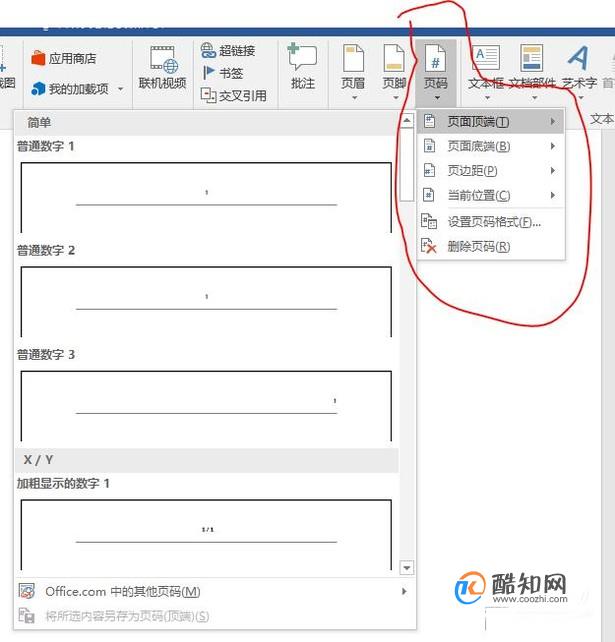The image size is (615, 642).
Task: Select 页边距(P) menu entry
Action: pos(491,170)
